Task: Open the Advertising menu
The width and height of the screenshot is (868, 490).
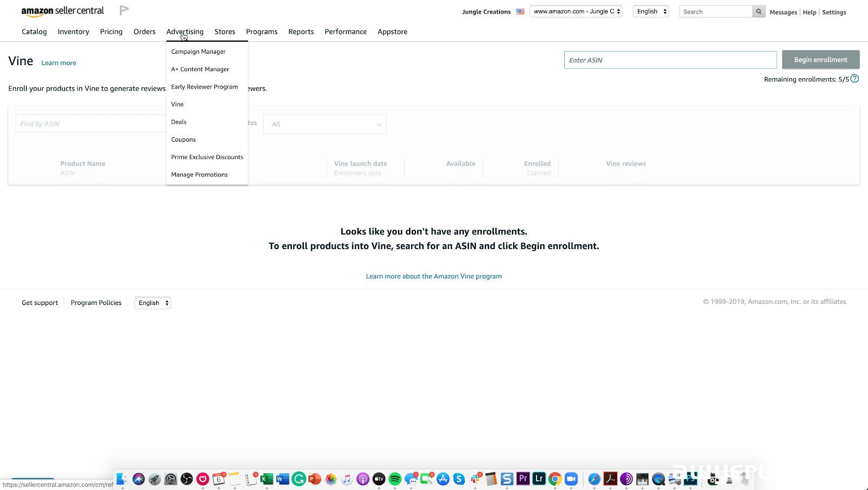Action: 185,31
